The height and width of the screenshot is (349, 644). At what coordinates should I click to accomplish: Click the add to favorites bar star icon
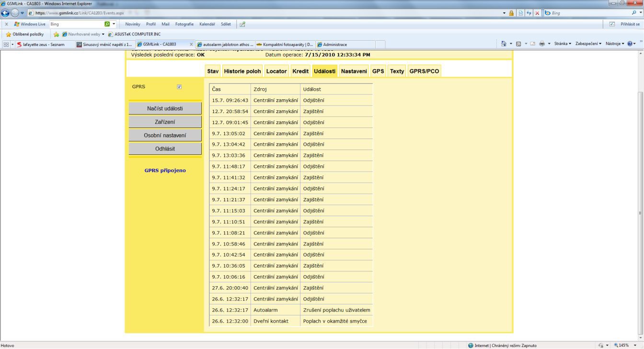(56, 34)
